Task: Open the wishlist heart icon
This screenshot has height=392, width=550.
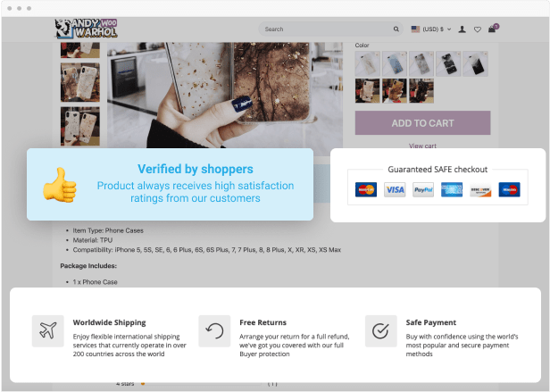Action: [x=478, y=29]
